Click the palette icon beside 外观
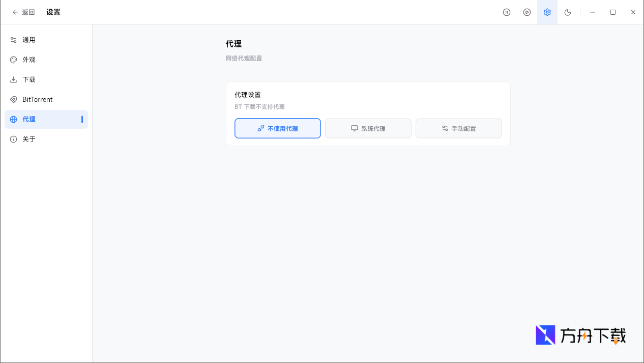Screen dimensions: 644x363 13,60
